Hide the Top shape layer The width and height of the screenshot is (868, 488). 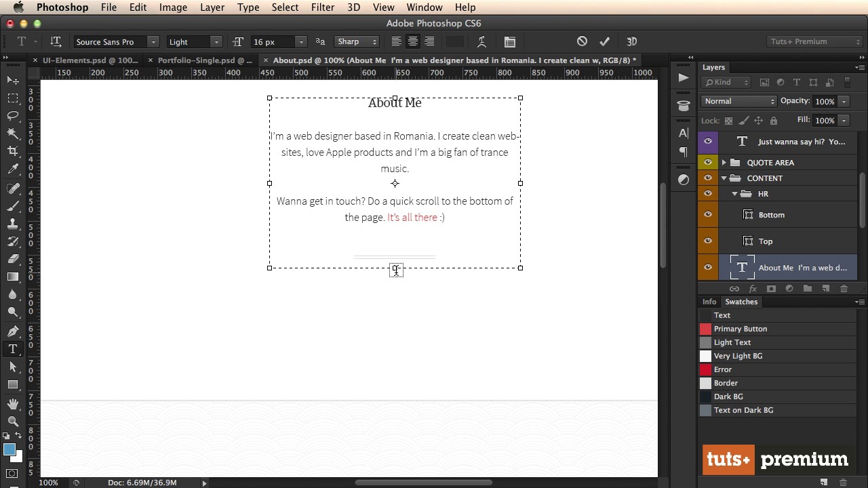point(708,241)
